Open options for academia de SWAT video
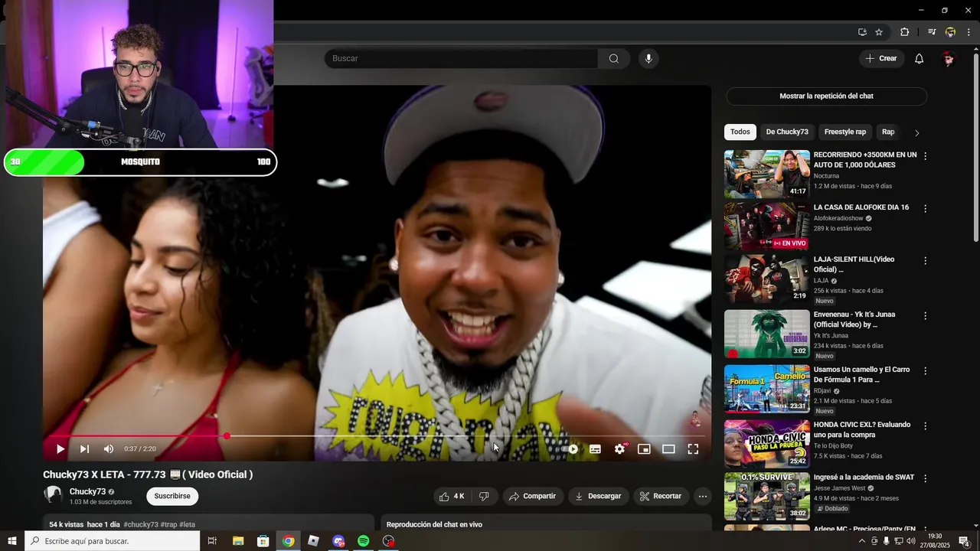The width and height of the screenshot is (980, 551). (x=925, y=478)
